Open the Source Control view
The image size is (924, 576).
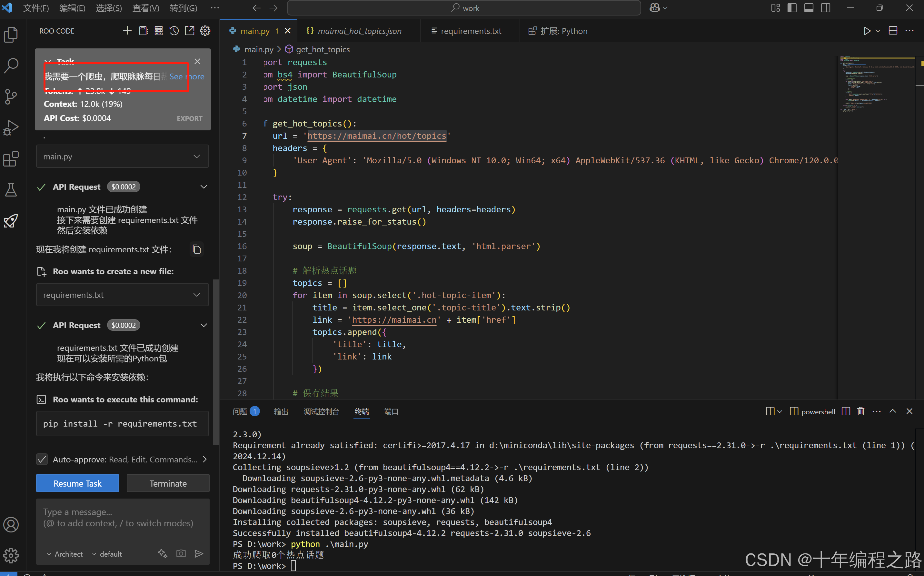pos(11,97)
